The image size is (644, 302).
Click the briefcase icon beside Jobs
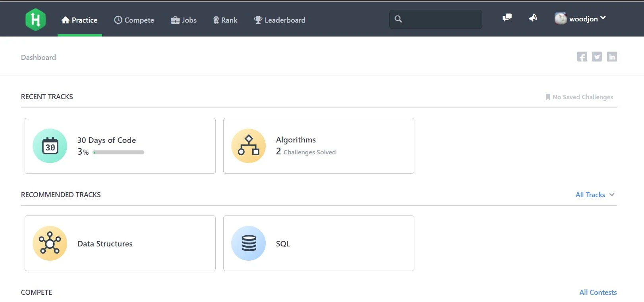[x=175, y=20]
